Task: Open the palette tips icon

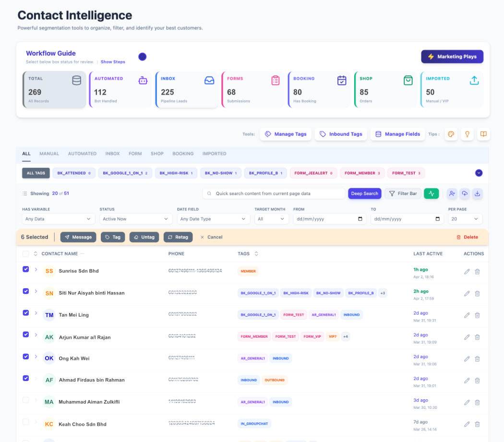Action: coord(451,134)
